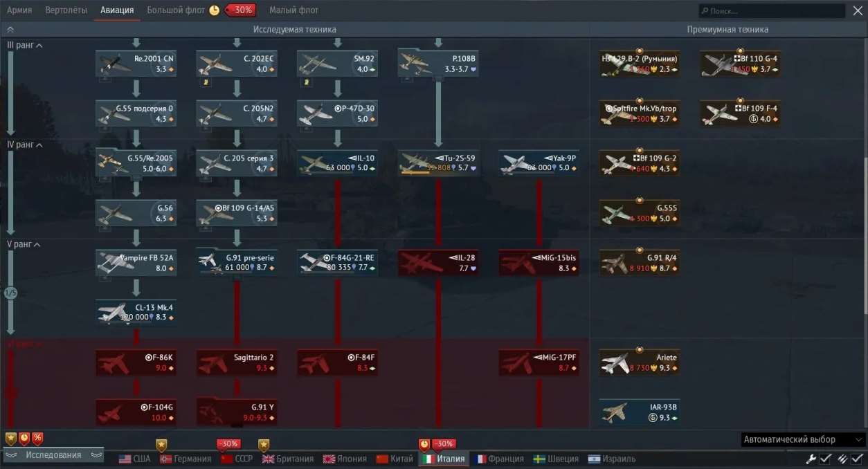Select the СССР nation tab

(237, 459)
